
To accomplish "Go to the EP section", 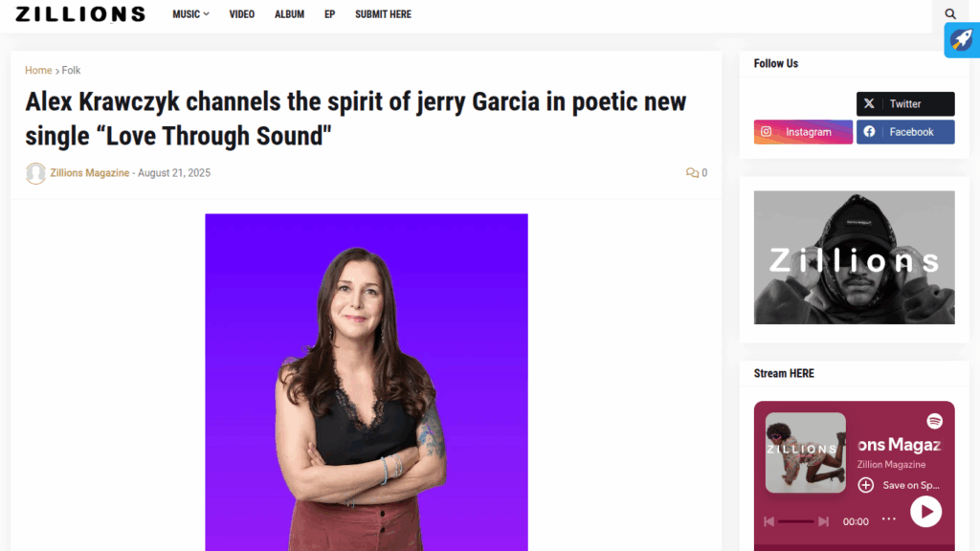I will (x=329, y=14).
